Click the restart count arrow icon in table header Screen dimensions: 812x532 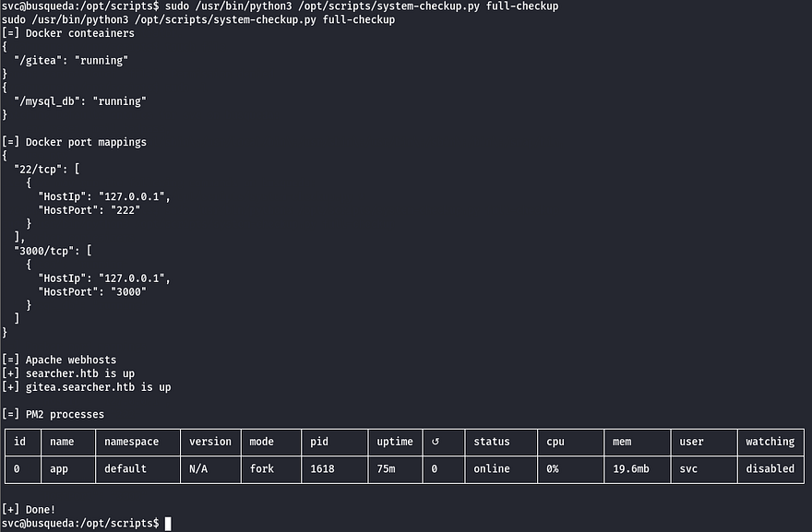(436, 442)
